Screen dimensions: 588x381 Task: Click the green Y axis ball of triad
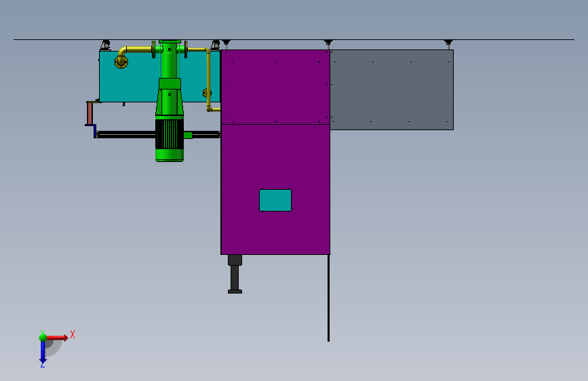click(43, 338)
